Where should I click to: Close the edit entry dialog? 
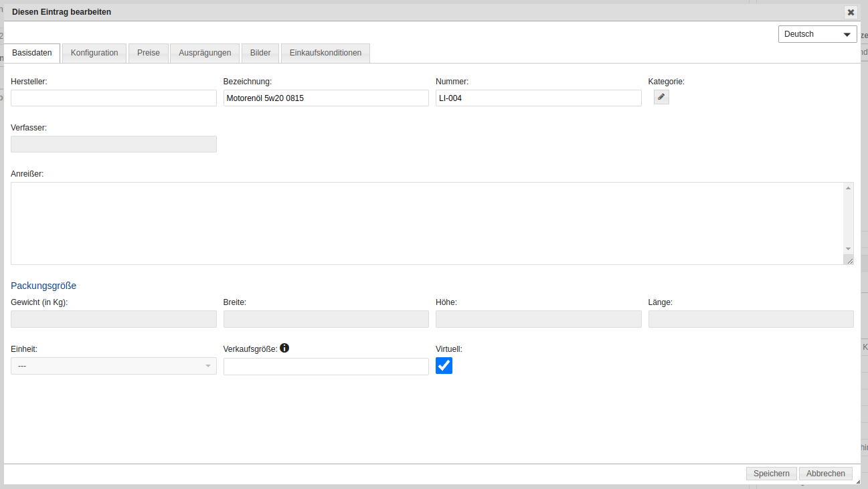851,12
